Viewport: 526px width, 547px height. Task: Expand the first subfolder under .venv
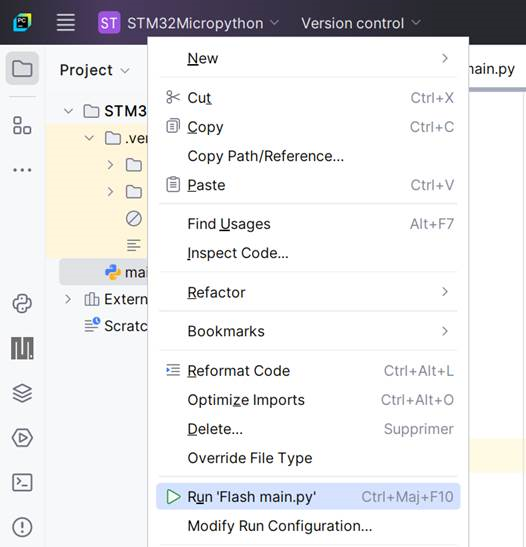[110, 165]
